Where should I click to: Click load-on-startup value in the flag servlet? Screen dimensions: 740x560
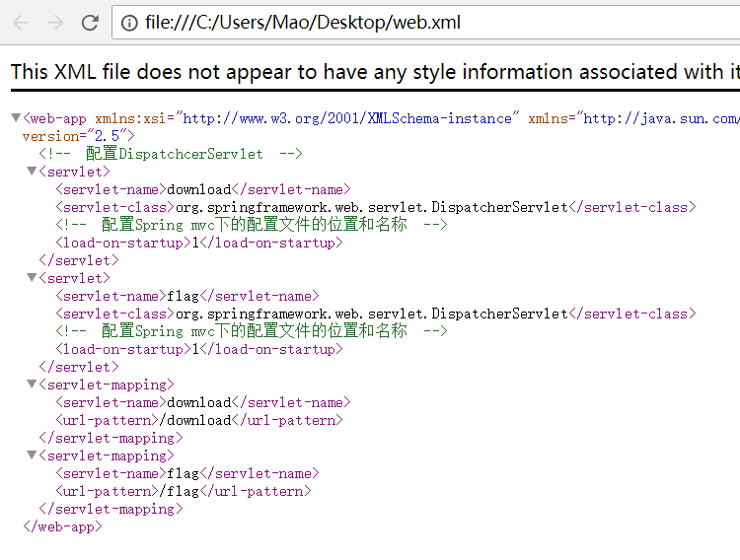coord(194,349)
